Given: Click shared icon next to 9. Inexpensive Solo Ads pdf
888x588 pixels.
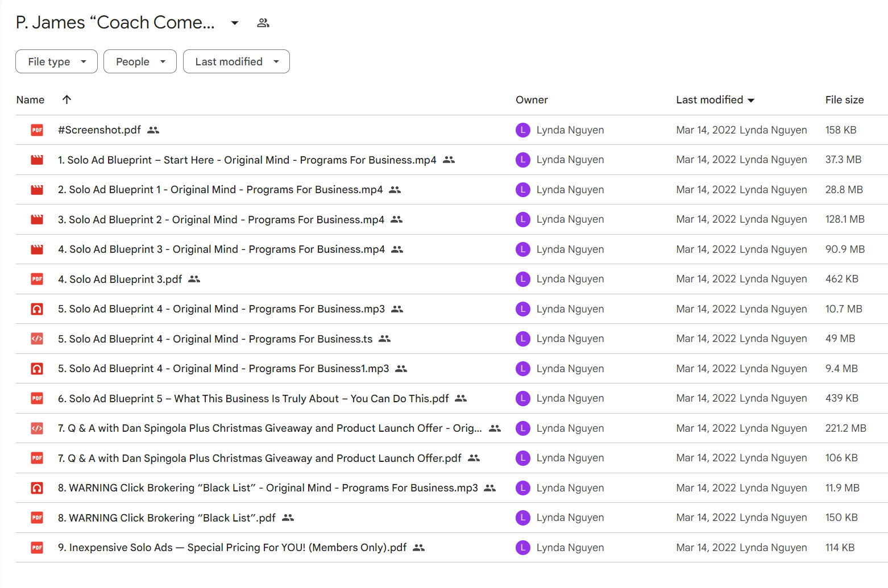Looking at the screenshot, I should point(418,548).
